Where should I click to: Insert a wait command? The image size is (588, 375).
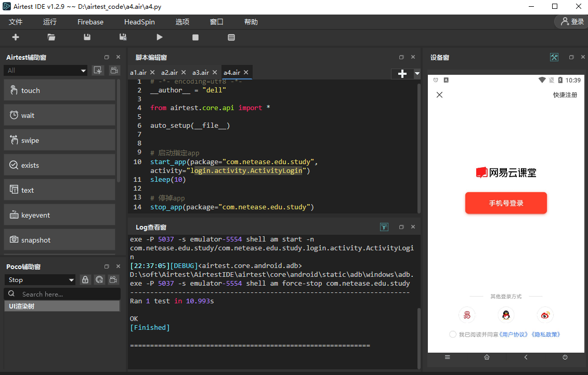click(59, 115)
